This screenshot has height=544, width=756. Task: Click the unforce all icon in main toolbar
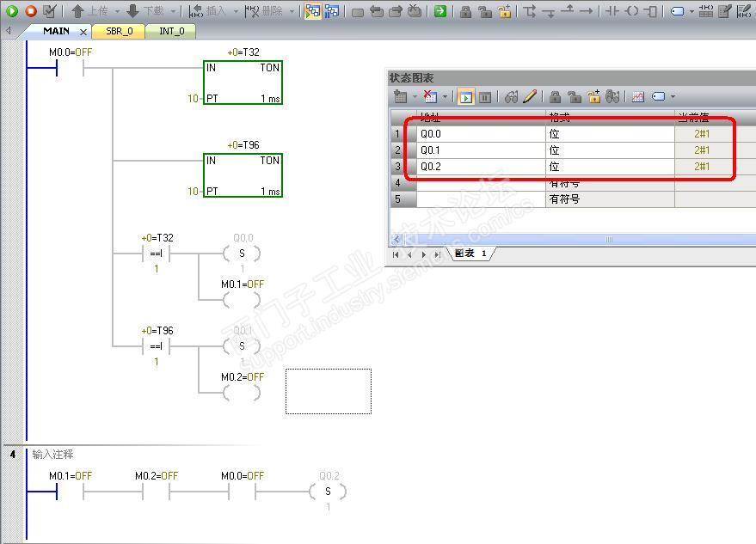[x=504, y=11]
